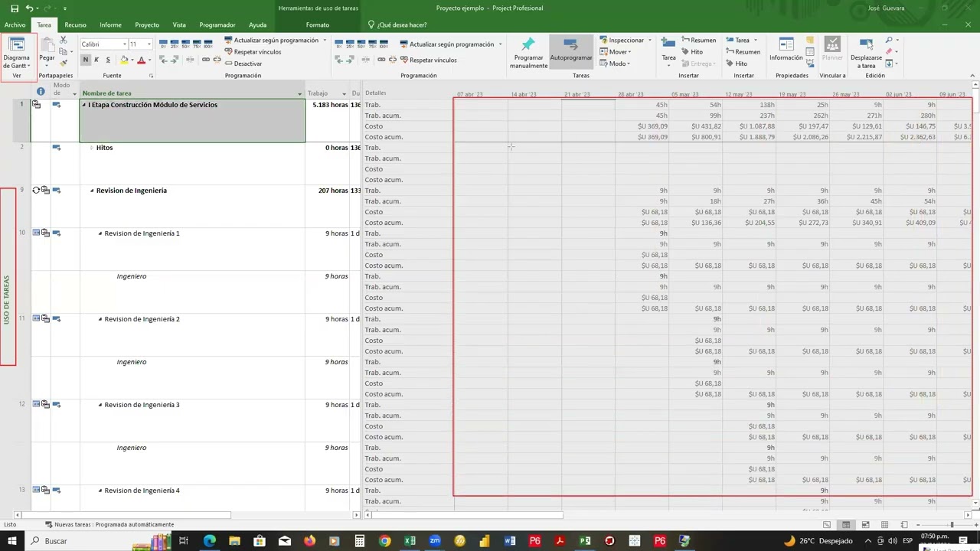This screenshot has height=551, width=980.
Task: Open the Ayuda tab
Action: 257,24
